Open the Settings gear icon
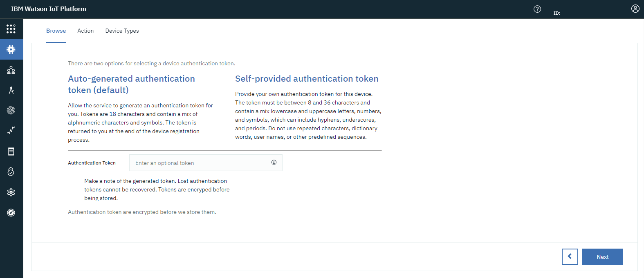The image size is (644, 278). click(x=11, y=192)
